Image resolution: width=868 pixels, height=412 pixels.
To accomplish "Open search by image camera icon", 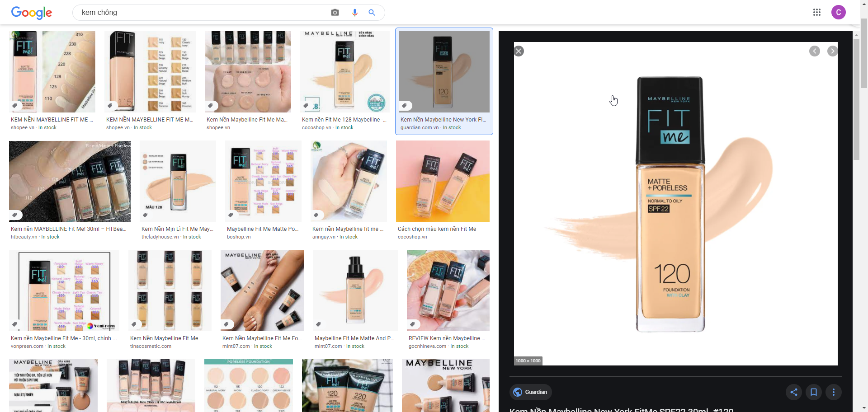I will (x=335, y=13).
